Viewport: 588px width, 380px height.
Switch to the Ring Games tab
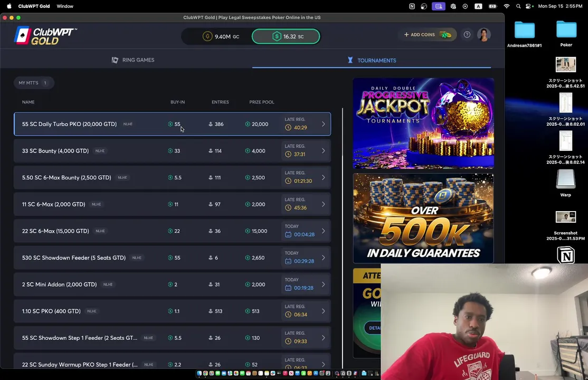[x=133, y=60]
